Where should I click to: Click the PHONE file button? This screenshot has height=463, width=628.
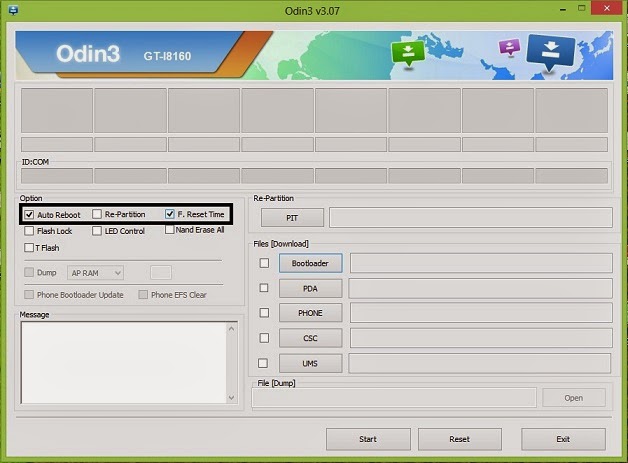310,313
